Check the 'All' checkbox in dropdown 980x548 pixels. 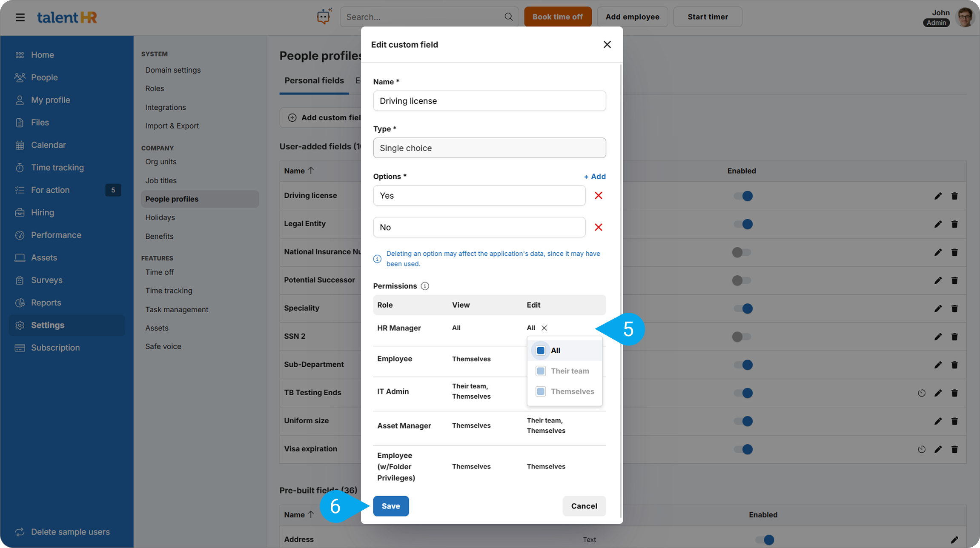coord(541,351)
